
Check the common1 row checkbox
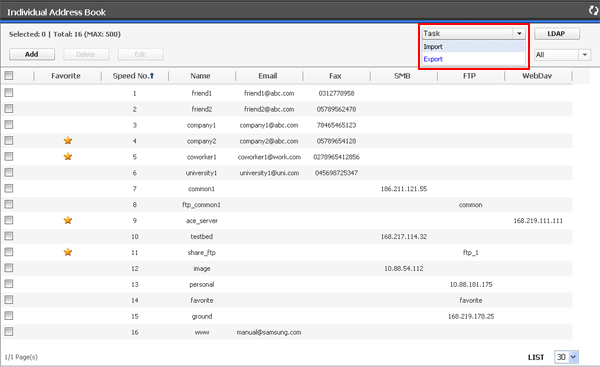click(x=9, y=188)
